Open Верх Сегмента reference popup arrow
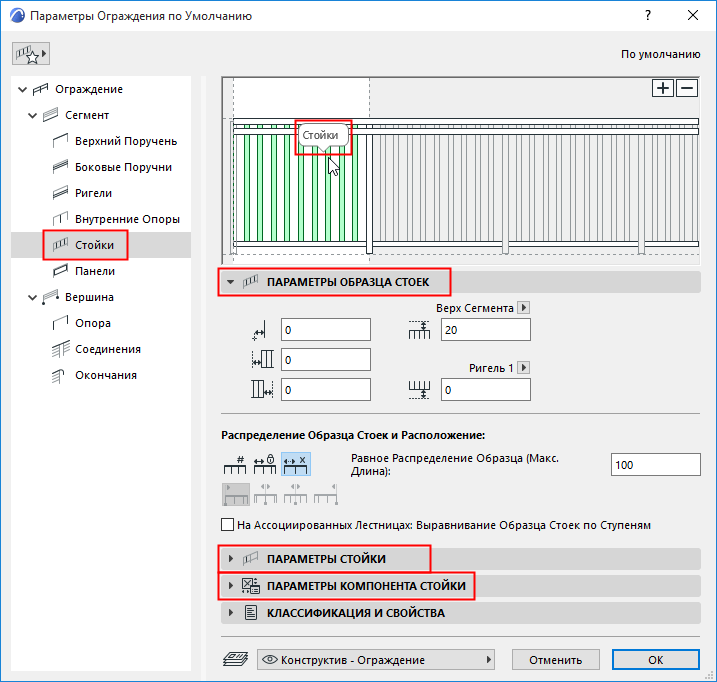 point(524,308)
